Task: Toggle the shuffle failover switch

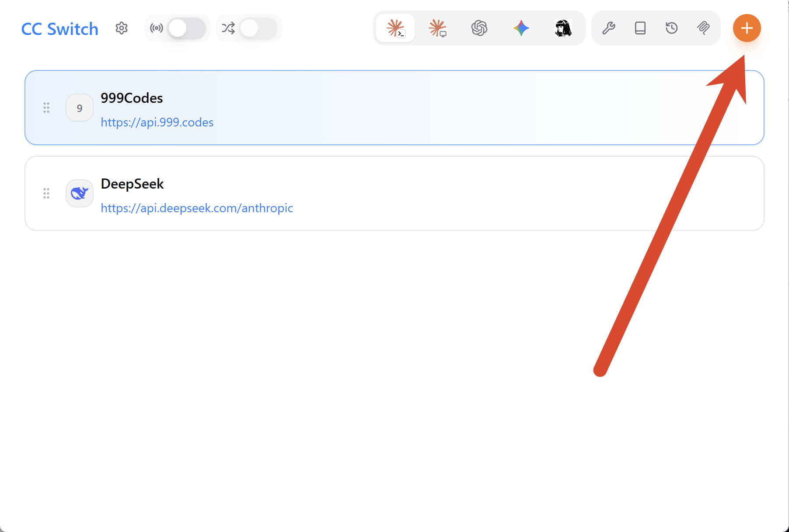Action: coord(258,28)
